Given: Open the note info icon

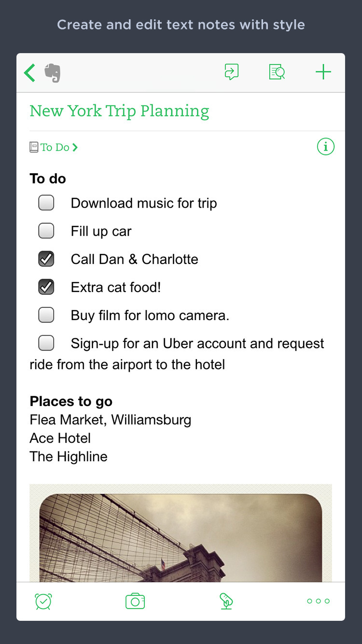Looking at the screenshot, I should [325, 146].
